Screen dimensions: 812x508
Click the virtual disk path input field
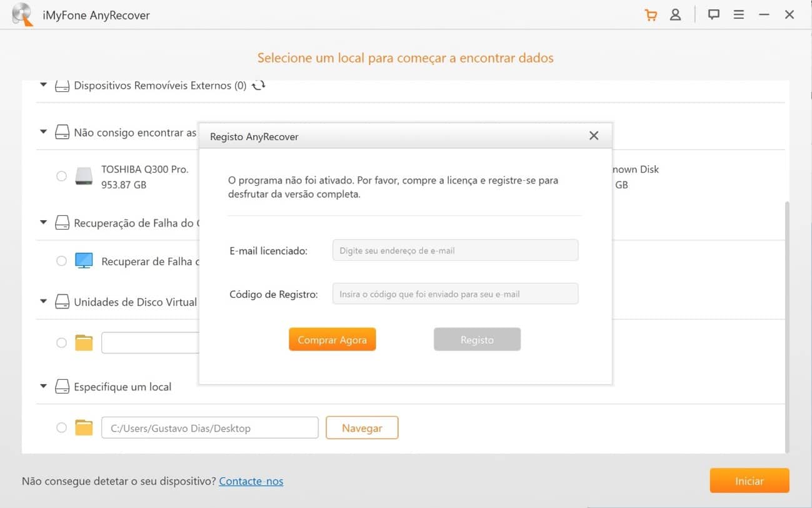point(150,343)
